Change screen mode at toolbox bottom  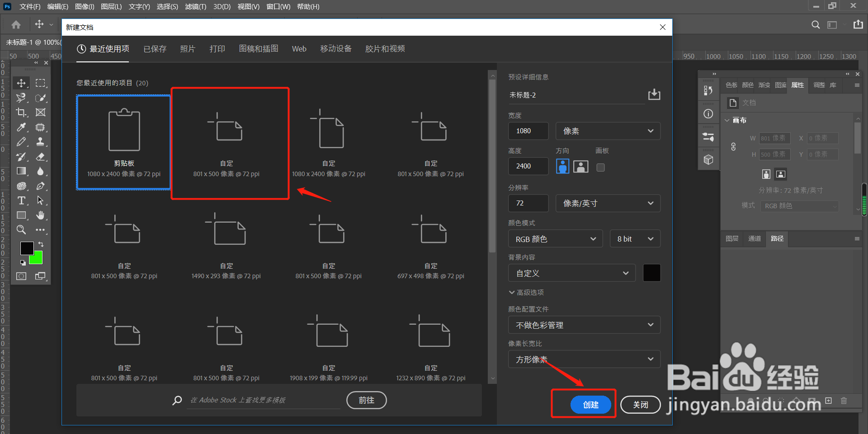(41, 276)
